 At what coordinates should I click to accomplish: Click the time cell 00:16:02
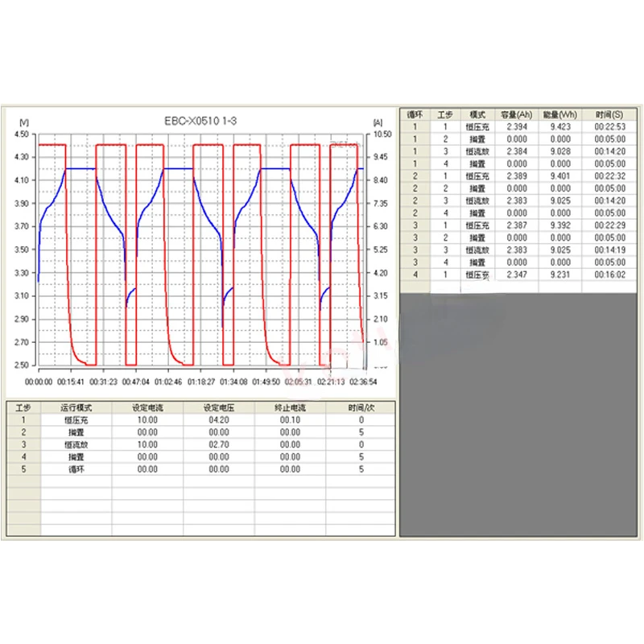[x=610, y=275]
